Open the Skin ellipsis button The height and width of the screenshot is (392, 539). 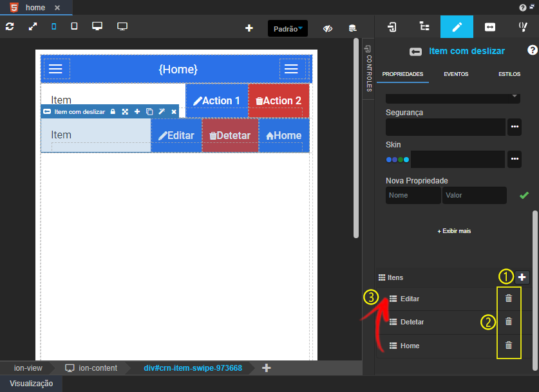(515, 159)
